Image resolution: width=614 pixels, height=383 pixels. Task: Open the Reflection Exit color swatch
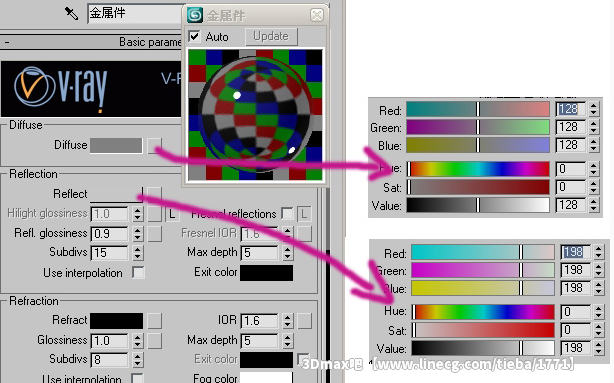tap(266, 273)
